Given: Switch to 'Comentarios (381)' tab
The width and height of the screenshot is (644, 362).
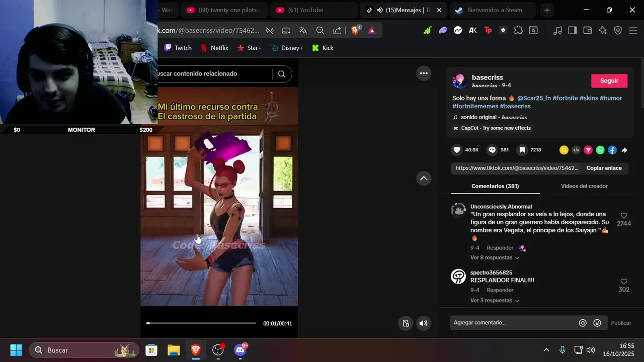Looking at the screenshot, I should tap(495, 186).
